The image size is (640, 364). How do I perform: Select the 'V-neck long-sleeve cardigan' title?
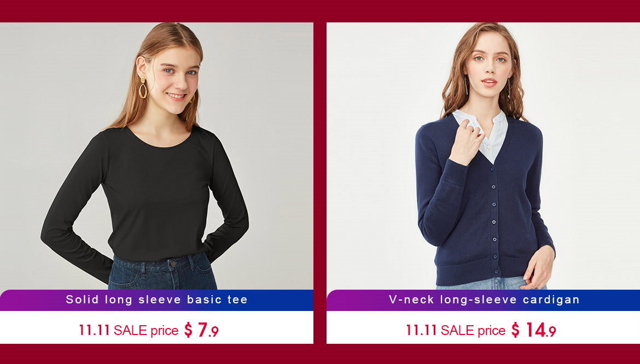[484, 300]
